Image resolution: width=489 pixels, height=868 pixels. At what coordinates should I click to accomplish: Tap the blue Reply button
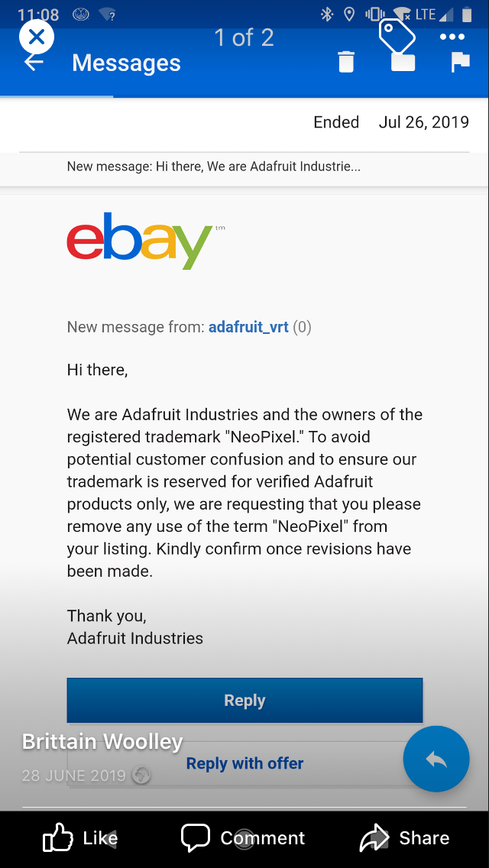(244, 700)
